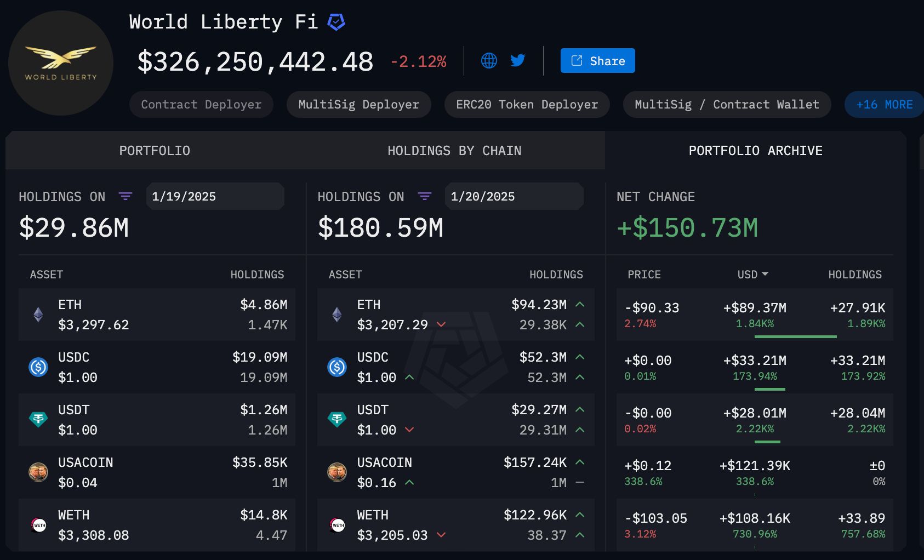Click the blue Share button
The image size is (924, 560).
pos(597,60)
